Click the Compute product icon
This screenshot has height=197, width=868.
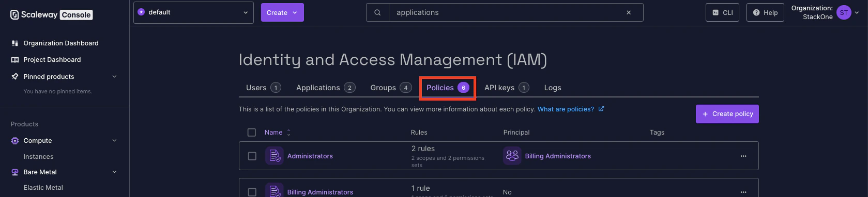(x=15, y=140)
